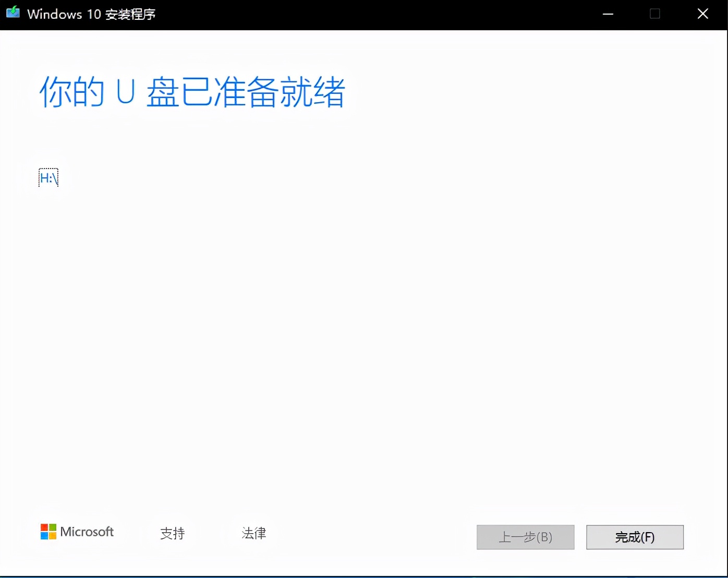Click the Microsoft four-color logo icon
Screen dimensions: 728x578
pyautogui.click(x=47, y=532)
